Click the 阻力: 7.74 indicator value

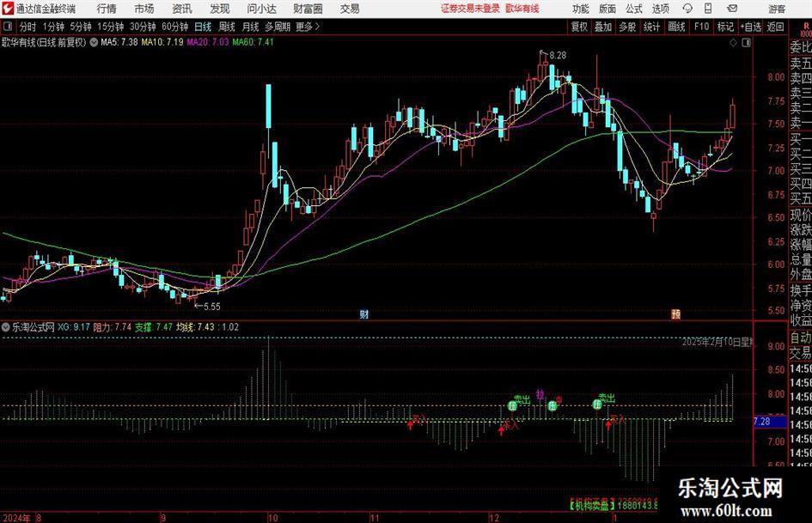113,327
